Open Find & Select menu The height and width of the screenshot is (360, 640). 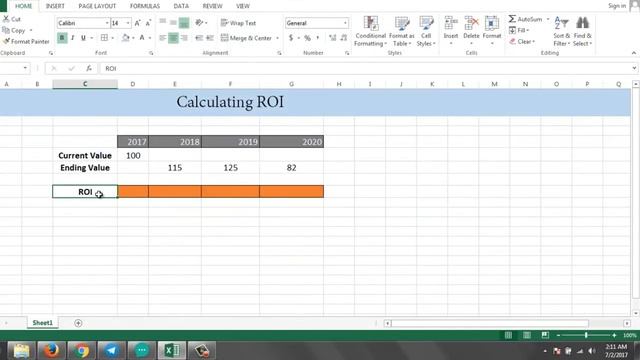pos(582,31)
